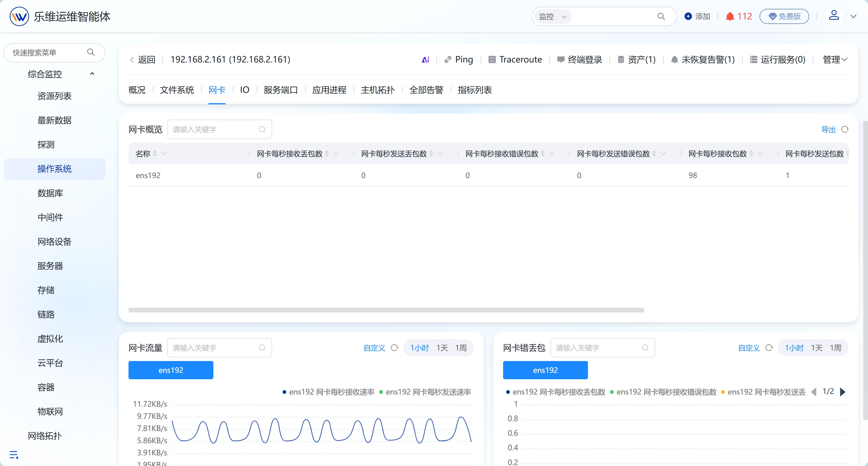
Task: Switch to the 概况 tab
Action: tap(137, 90)
